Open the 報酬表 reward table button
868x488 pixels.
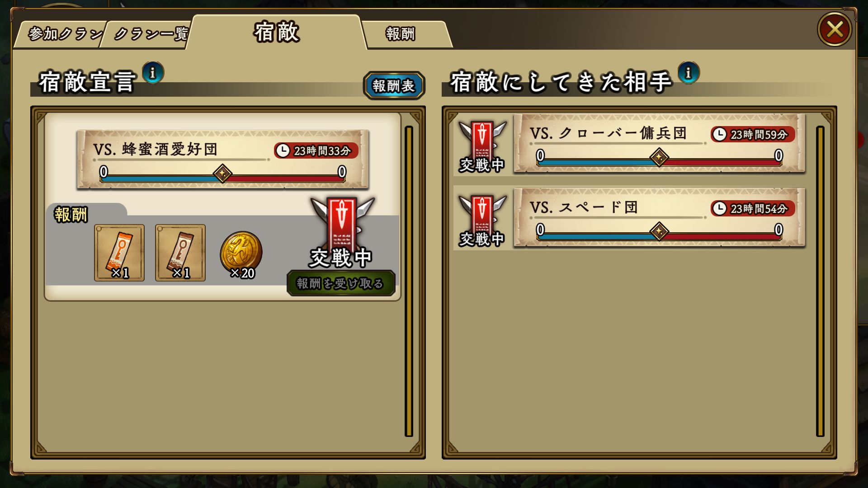(x=394, y=85)
